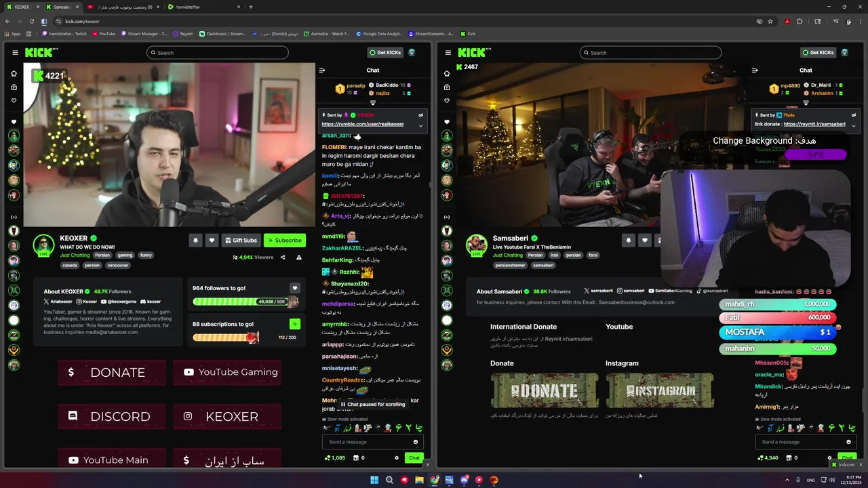
Task: Switch to Samsaberi browser tab
Action: pyautogui.click(x=62, y=7)
